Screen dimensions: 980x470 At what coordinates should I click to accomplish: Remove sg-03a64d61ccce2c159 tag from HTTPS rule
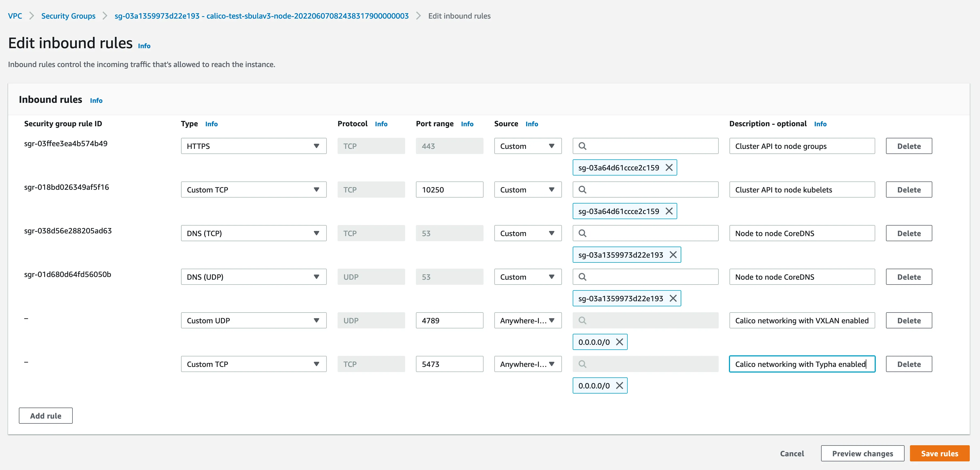click(669, 167)
